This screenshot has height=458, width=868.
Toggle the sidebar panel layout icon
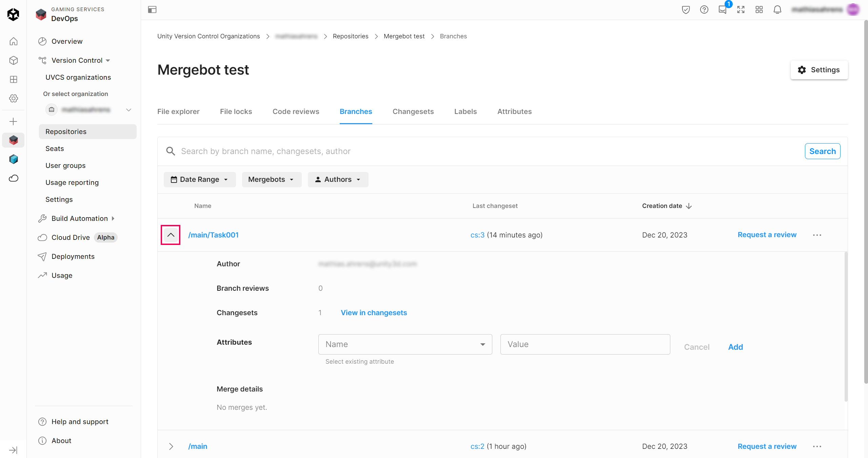point(152,9)
